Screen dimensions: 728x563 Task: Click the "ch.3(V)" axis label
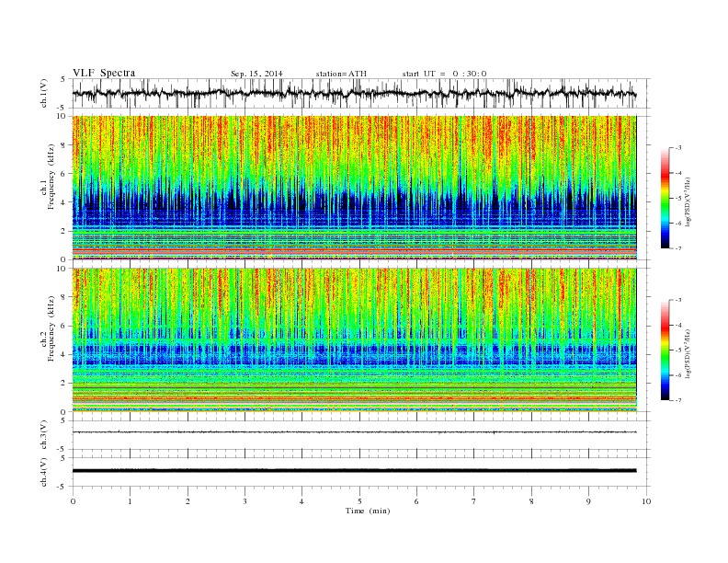click(x=44, y=434)
